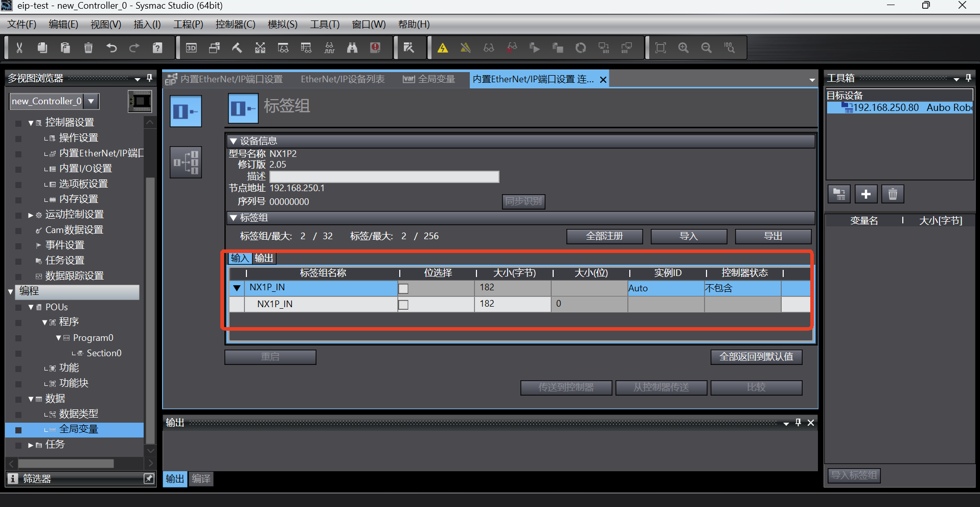Image resolution: width=980 pixels, height=507 pixels.
Task: Click the 导出 button
Action: (x=773, y=236)
